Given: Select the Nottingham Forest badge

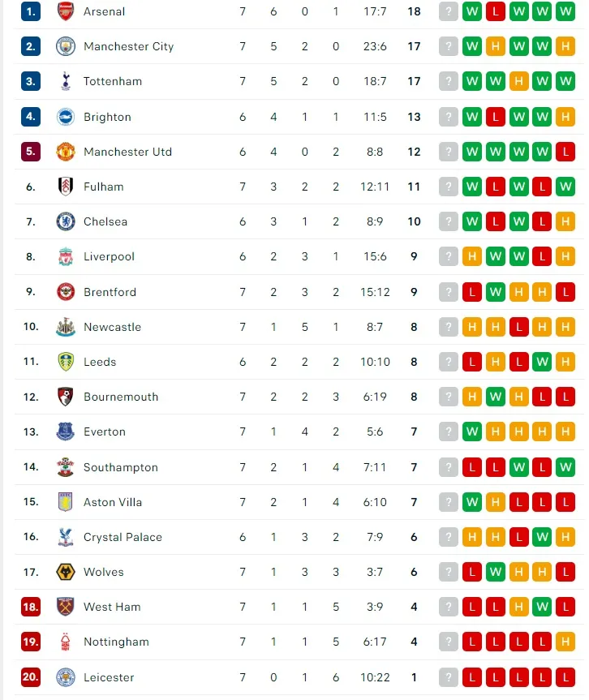Looking at the screenshot, I should click(66, 642).
